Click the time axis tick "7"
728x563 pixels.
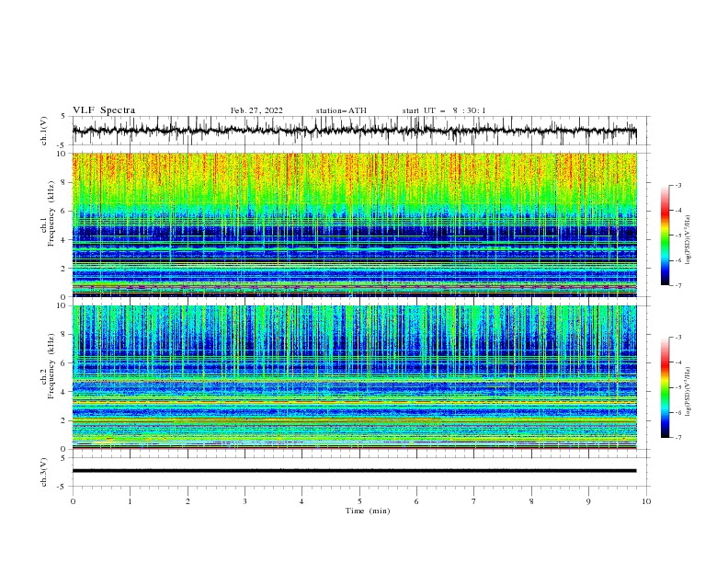[474, 501]
